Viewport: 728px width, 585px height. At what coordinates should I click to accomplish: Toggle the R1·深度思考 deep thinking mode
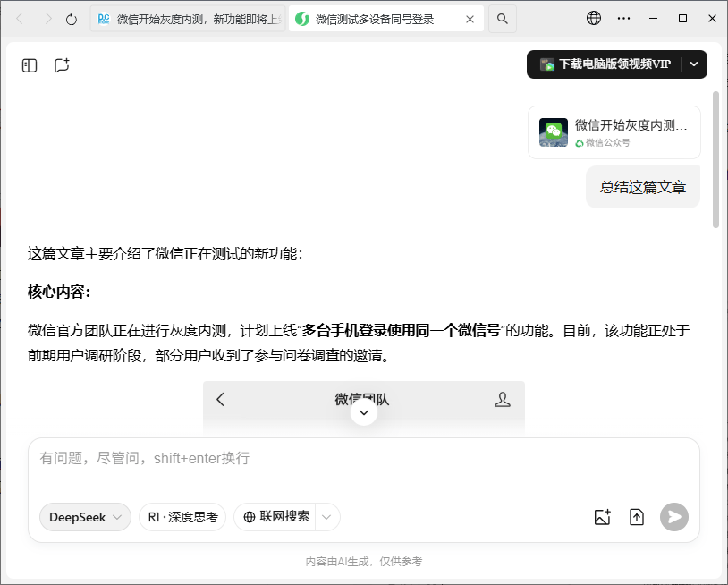click(182, 516)
